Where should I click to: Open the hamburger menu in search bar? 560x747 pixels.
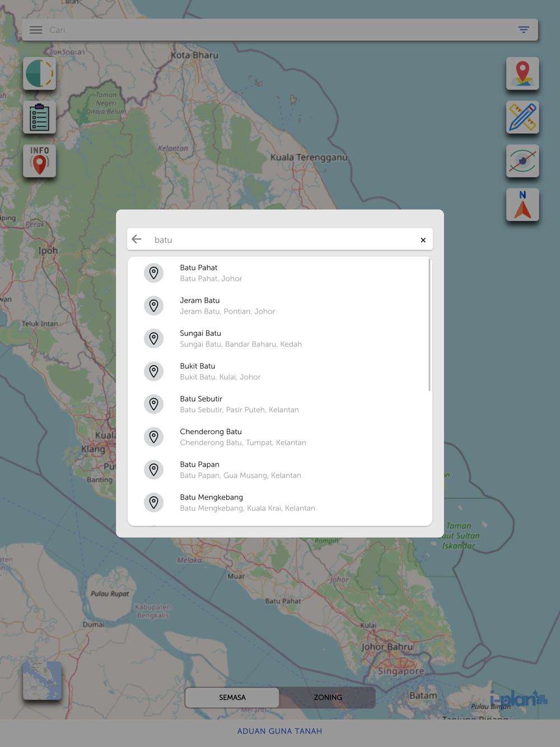pyautogui.click(x=36, y=30)
